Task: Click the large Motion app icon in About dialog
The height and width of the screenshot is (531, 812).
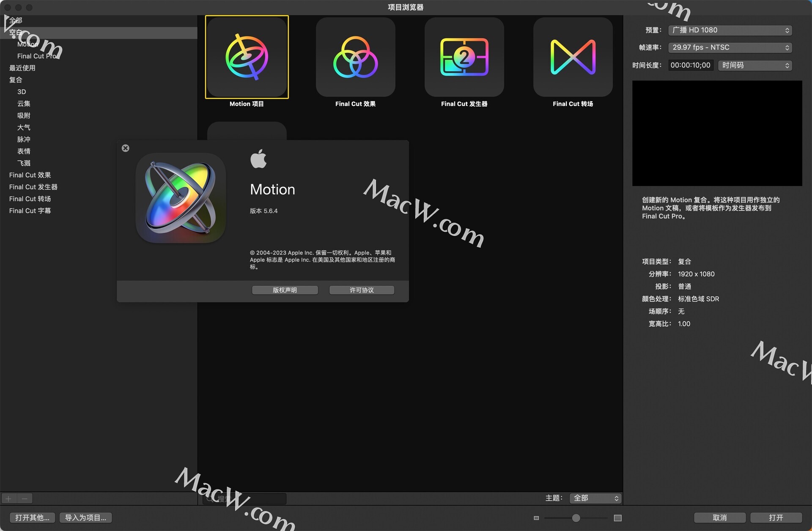Action: click(x=181, y=198)
